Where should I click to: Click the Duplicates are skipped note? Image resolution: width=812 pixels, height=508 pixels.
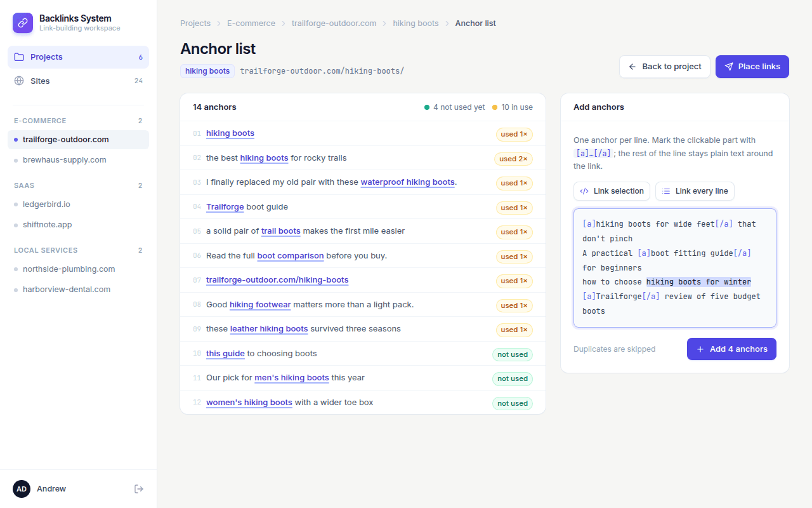tap(614, 349)
